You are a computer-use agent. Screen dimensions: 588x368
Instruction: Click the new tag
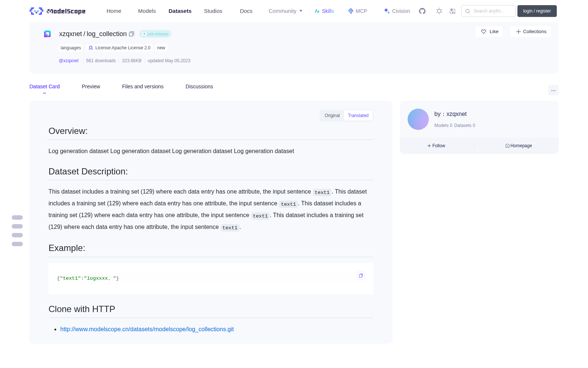[x=161, y=48]
